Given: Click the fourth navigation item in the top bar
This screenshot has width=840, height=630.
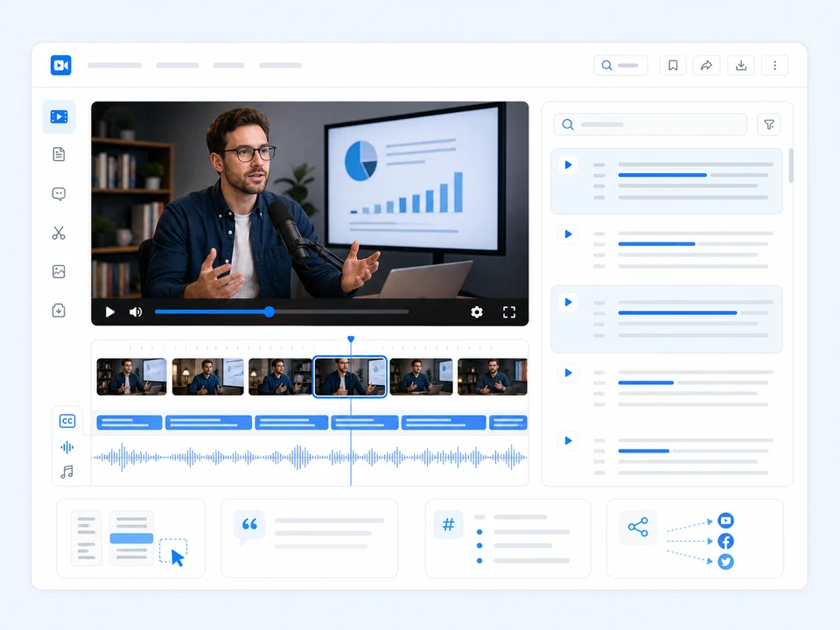Looking at the screenshot, I should (x=280, y=66).
